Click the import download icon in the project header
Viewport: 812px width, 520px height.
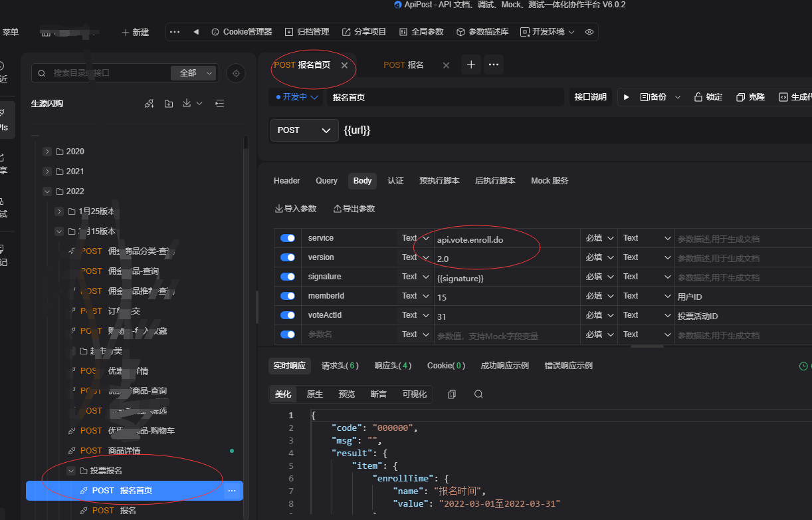[187, 104]
